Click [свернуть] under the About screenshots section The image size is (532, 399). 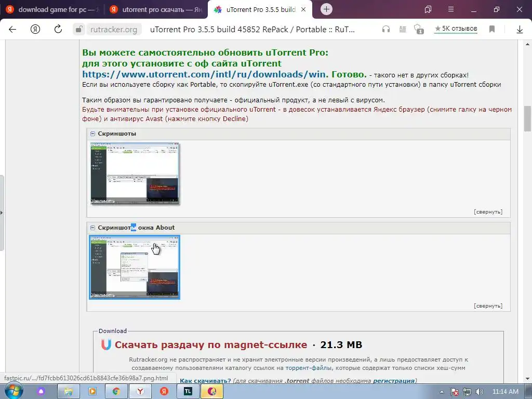488,305
